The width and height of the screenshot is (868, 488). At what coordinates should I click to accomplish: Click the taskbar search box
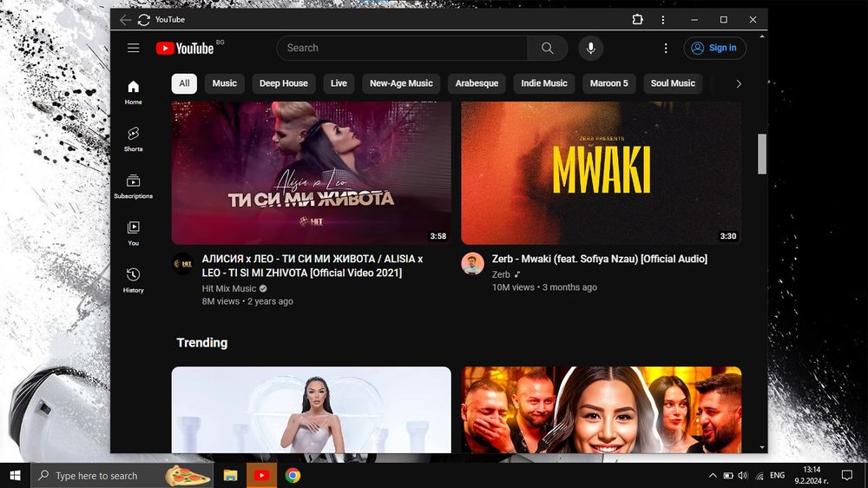[x=123, y=476]
